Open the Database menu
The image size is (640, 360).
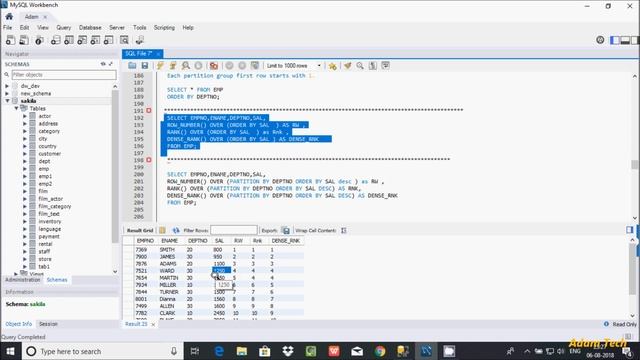tap(90, 28)
